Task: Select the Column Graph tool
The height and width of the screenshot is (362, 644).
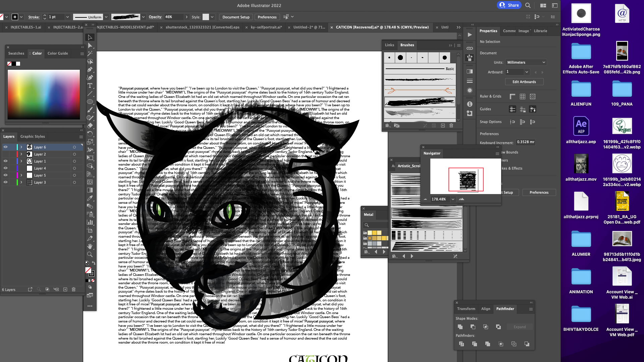Action: [90, 222]
